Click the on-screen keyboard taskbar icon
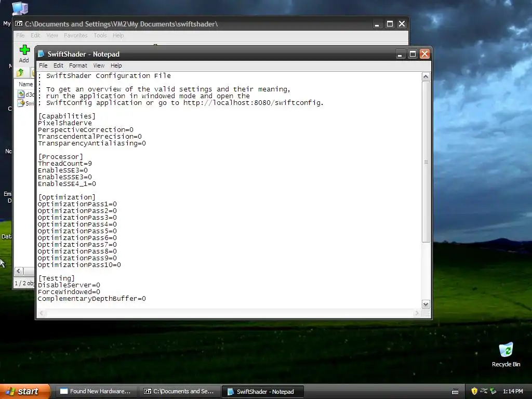This screenshot has height=399, width=532. (x=455, y=392)
